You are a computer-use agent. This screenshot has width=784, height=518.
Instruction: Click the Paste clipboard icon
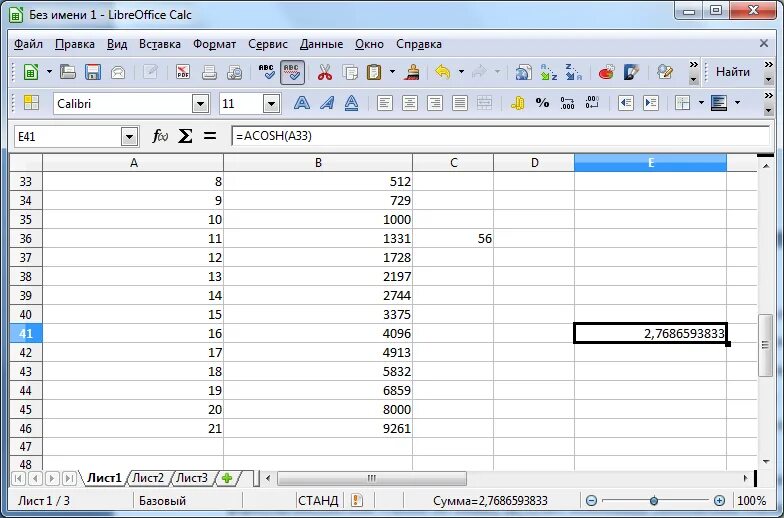[374, 72]
